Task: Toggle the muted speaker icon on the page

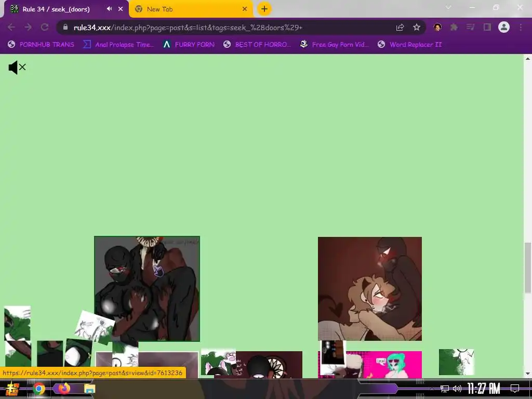Action: [17, 68]
